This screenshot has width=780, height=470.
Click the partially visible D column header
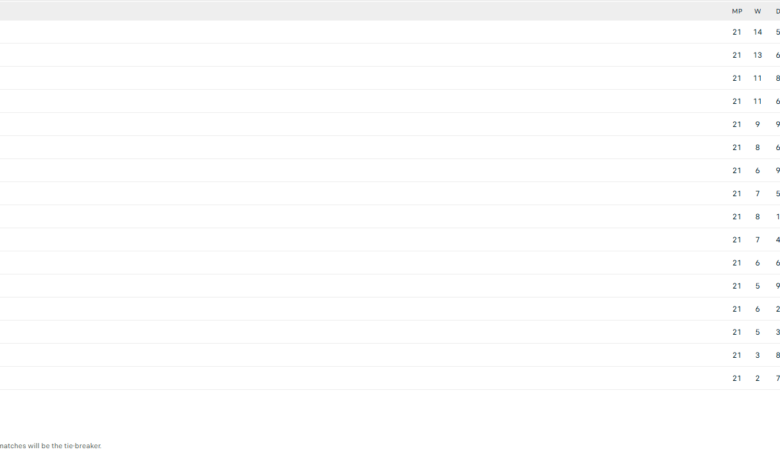(777, 11)
